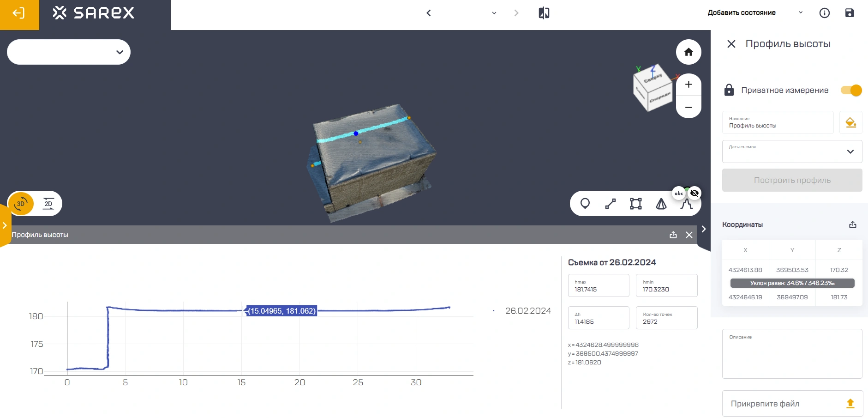
Task: Click into the Описание text field
Action: [x=791, y=356]
